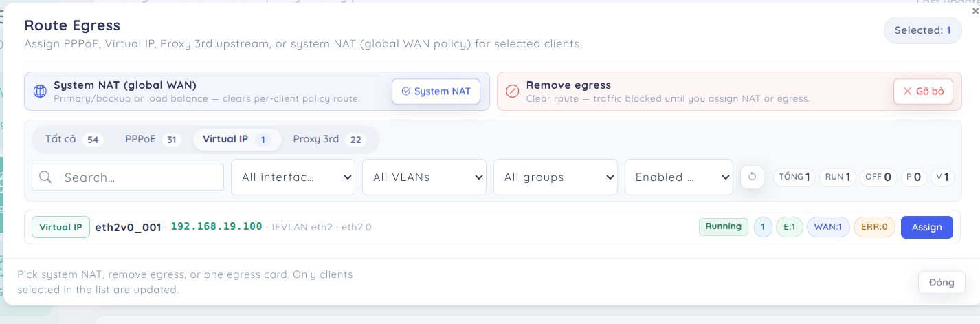The height and width of the screenshot is (324, 980).
Task: Open the All interfaces dropdown
Action: [293, 177]
